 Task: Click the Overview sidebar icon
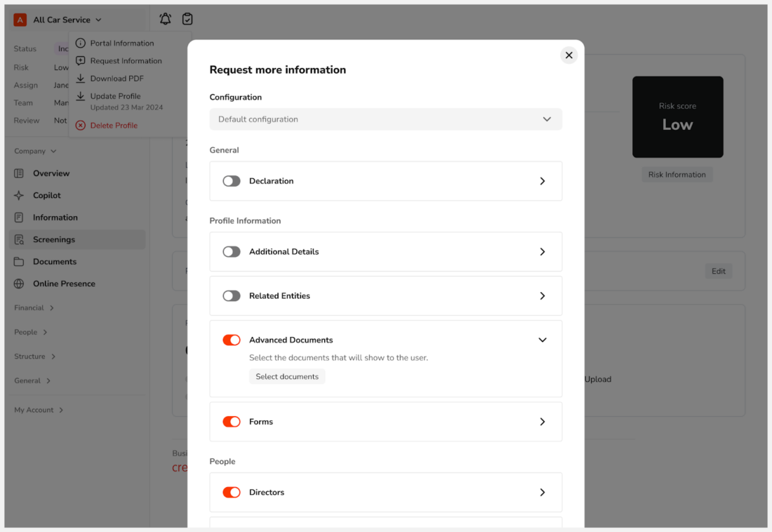(x=19, y=173)
